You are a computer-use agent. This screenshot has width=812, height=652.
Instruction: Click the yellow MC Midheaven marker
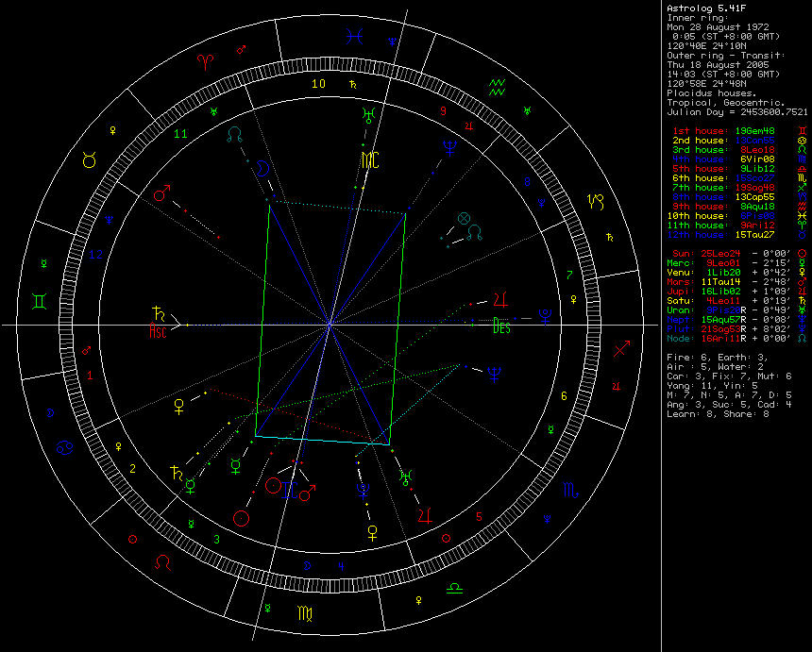pos(369,160)
